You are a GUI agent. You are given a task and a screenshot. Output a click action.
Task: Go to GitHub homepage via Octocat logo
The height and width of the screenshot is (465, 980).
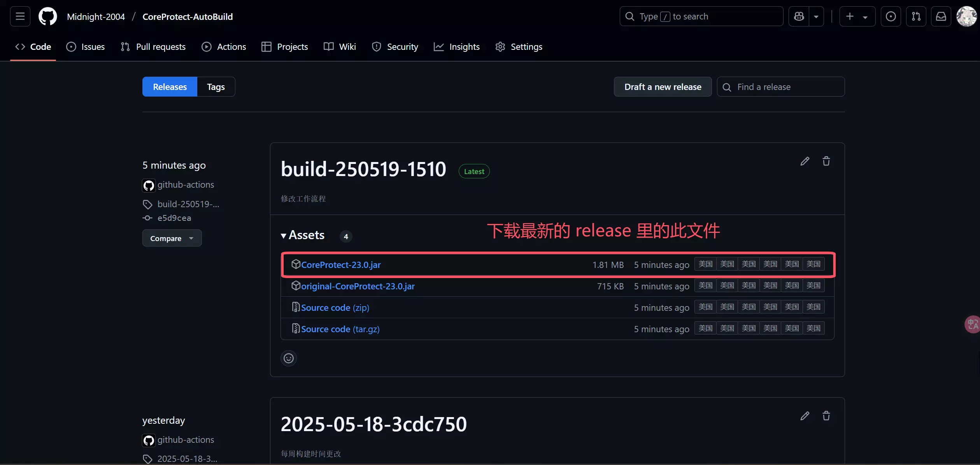(48, 16)
